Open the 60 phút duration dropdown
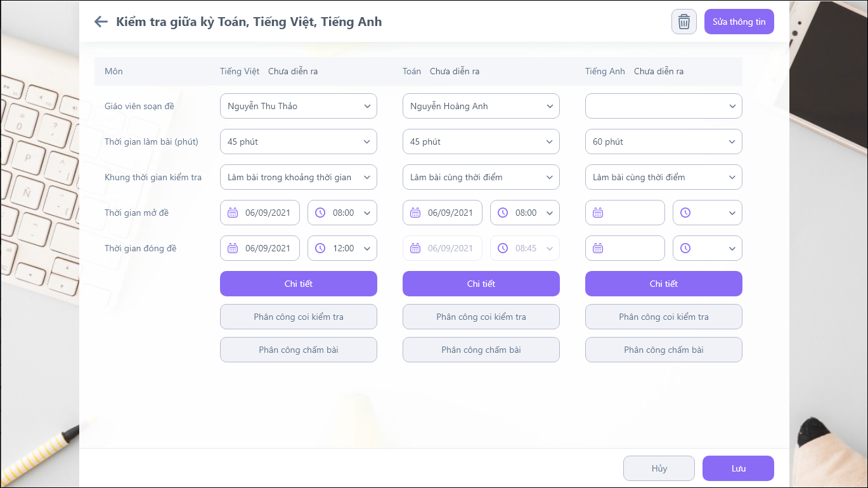Screen dimensions: 868x488 (x=663, y=142)
